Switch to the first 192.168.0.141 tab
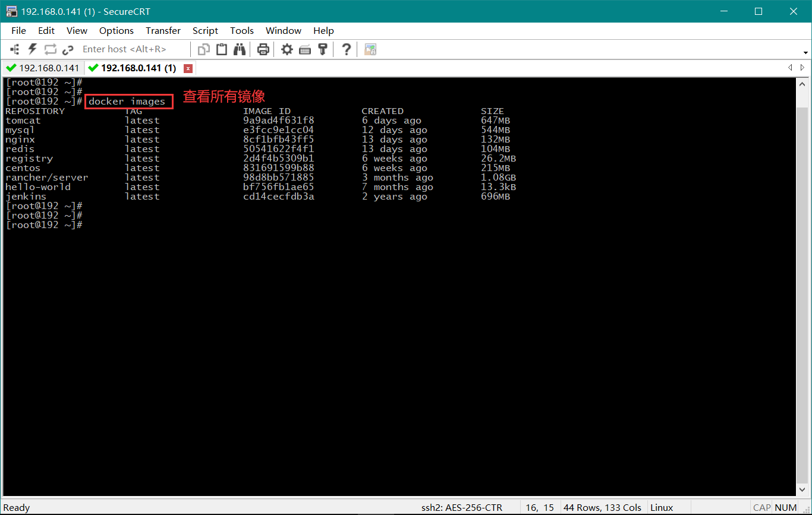The image size is (812, 515). point(43,68)
